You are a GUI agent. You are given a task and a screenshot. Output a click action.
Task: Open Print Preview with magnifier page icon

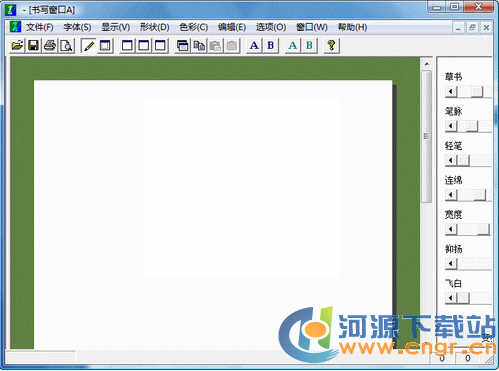[66, 45]
